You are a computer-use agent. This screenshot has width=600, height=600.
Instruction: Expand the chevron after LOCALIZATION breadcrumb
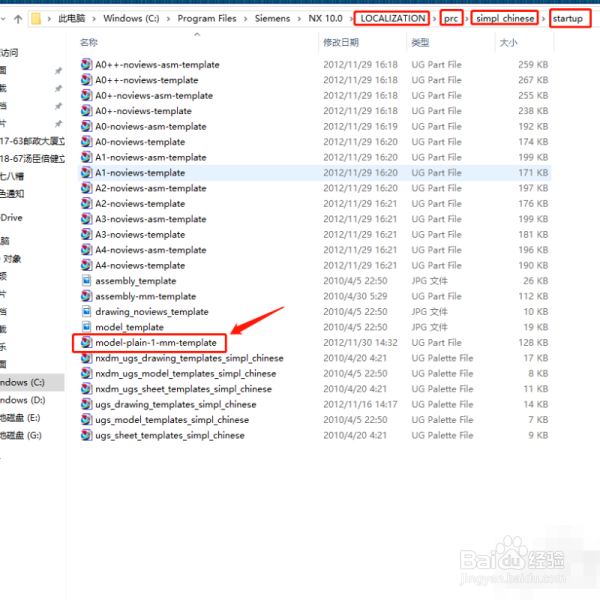[434, 19]
